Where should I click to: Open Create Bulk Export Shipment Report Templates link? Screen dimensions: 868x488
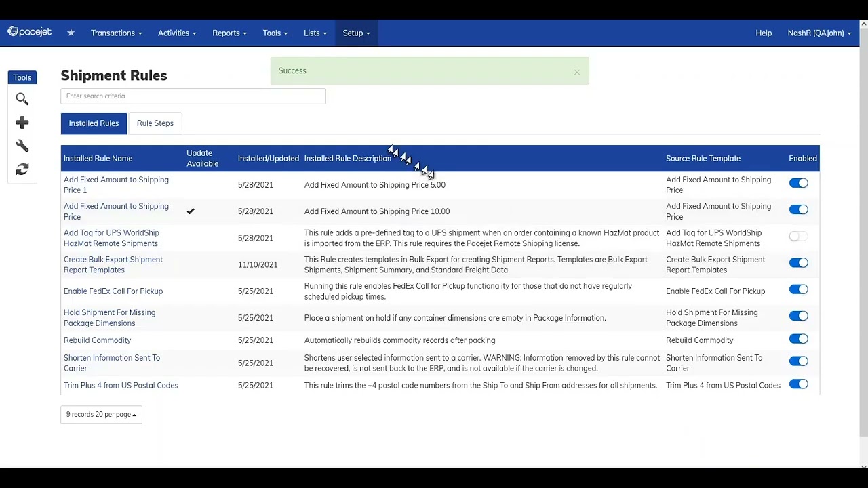click(113, 264)
